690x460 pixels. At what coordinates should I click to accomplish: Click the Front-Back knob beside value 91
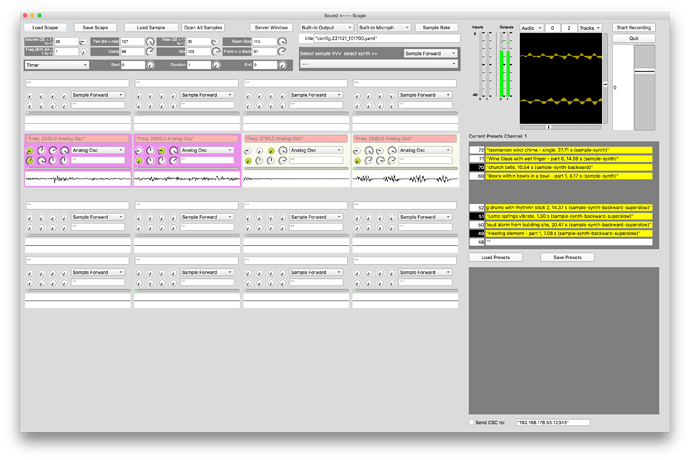click(282, 52)
